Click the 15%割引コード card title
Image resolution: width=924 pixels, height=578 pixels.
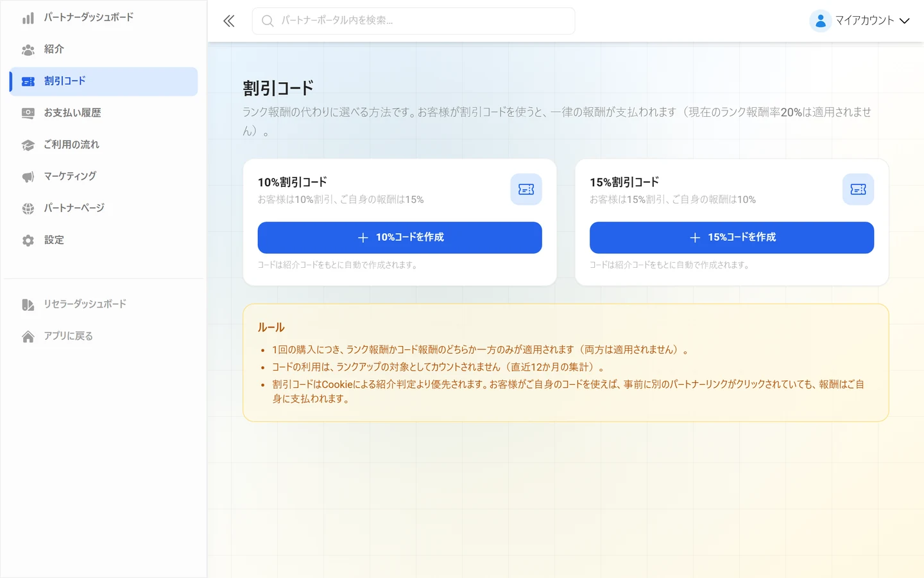click(x=624, y=182)
